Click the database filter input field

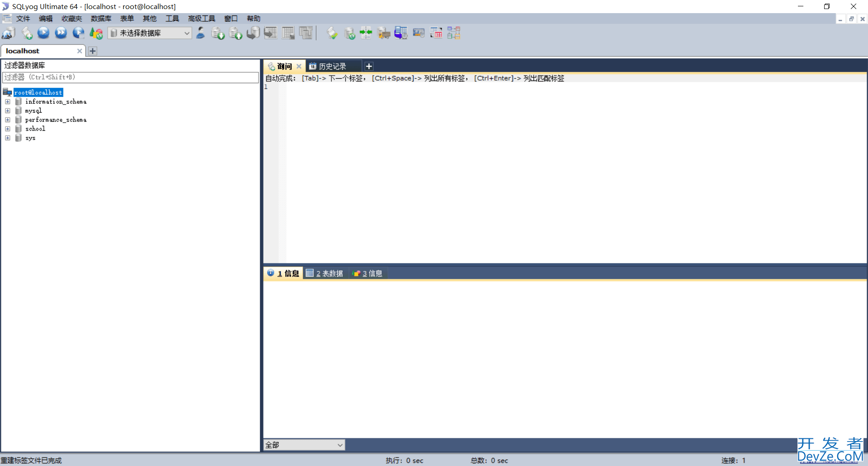131,77
